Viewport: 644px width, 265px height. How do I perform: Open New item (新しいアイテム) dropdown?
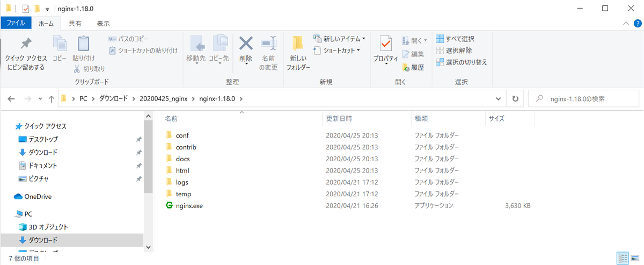[340, 39]
